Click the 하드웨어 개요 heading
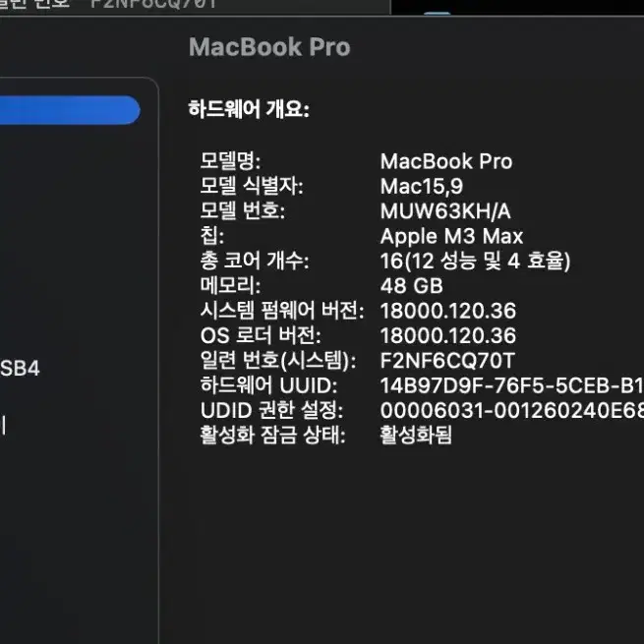 tap(249, 110)
